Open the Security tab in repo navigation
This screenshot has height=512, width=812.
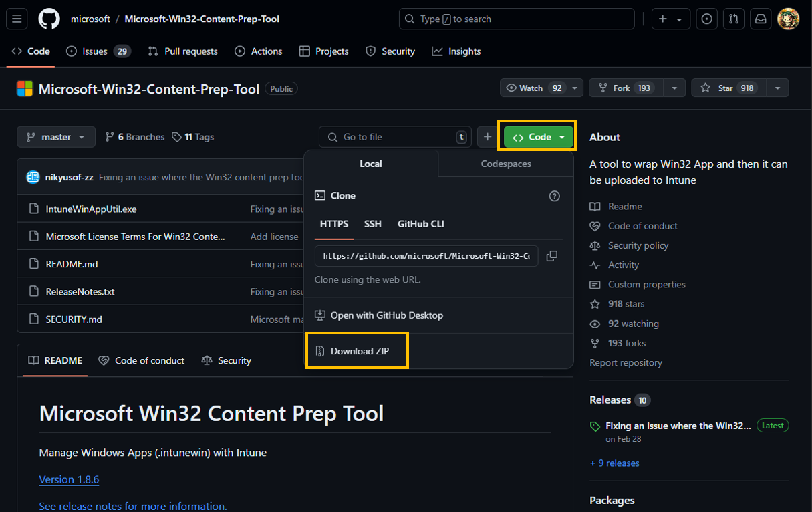(x=390, y=51)
